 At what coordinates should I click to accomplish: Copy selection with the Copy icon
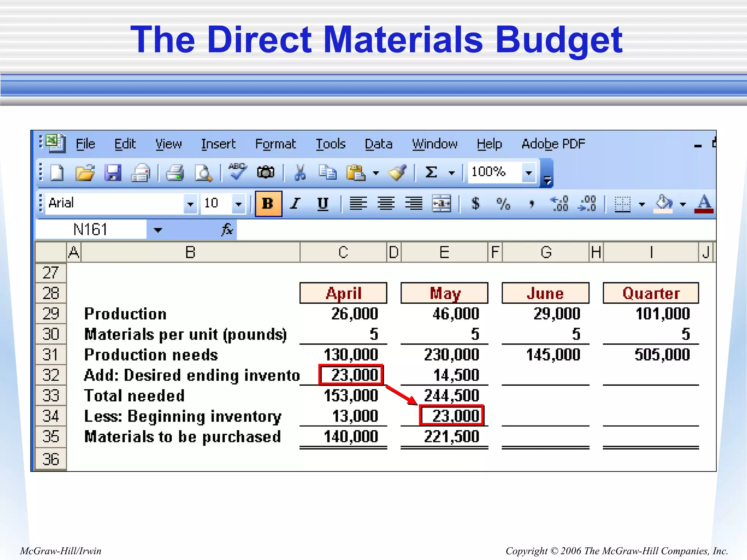point(328,172)
